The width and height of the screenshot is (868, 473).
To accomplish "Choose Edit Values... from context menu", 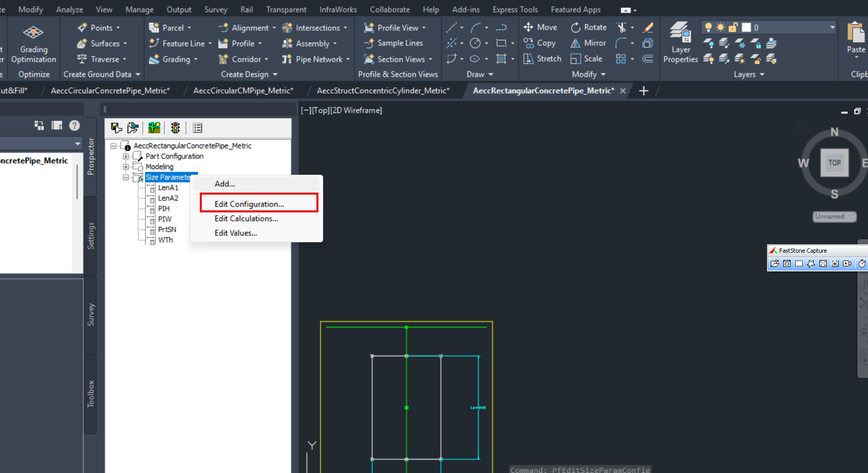I will pyautogui.click(x=256, y=233).
